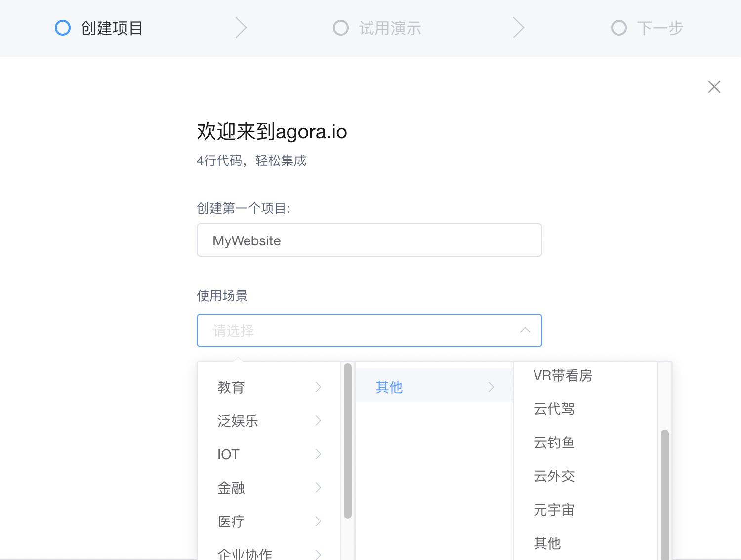Expand the 泛娱乐 category chevron
The image size is (741, 560).
pos(319,421)
